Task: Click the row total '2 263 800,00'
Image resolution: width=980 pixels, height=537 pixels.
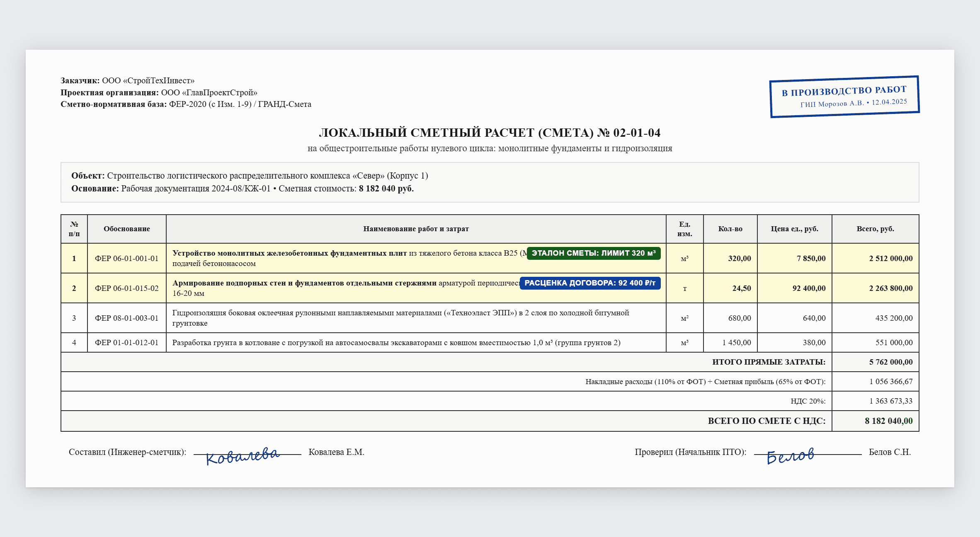Action: [891, 288]
